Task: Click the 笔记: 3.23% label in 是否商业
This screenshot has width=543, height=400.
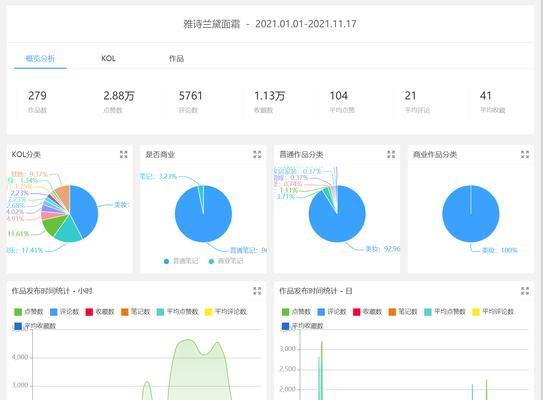Action: point(158,176)
